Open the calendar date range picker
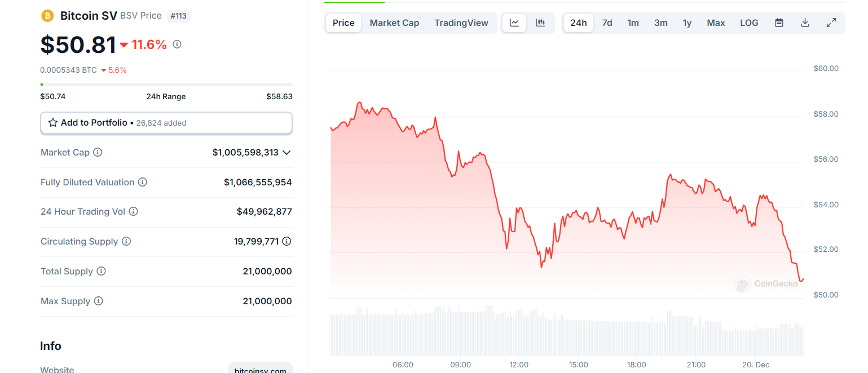This screenshot has height=373, width=868. (779, 23)
